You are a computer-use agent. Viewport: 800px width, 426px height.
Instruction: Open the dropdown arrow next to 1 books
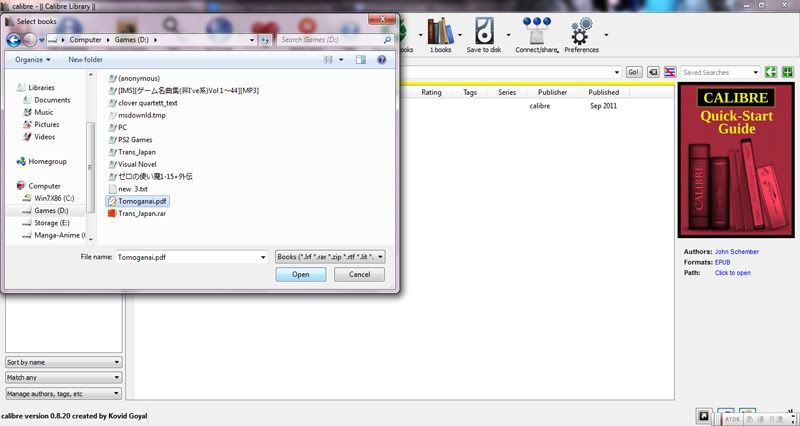(x=460, y=35)
